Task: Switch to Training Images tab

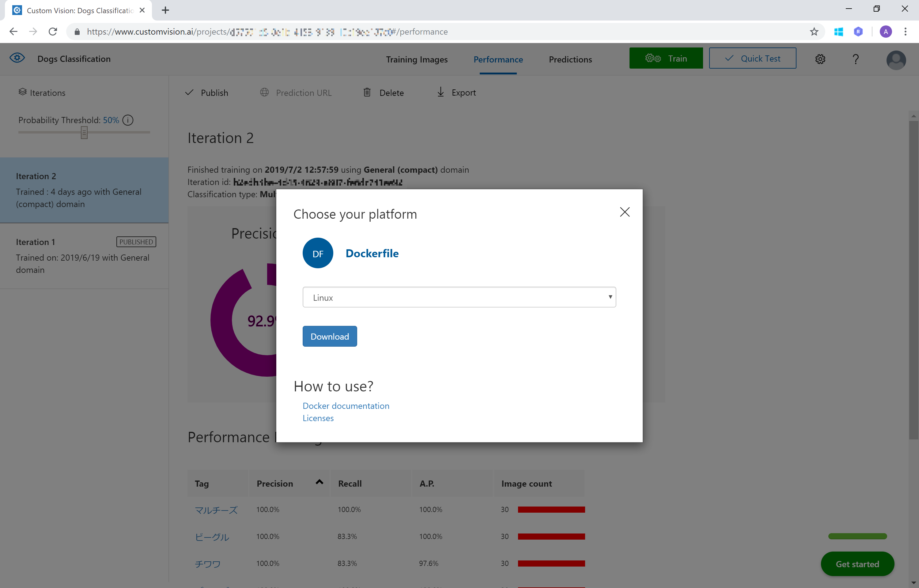Action: pos(417,59)
